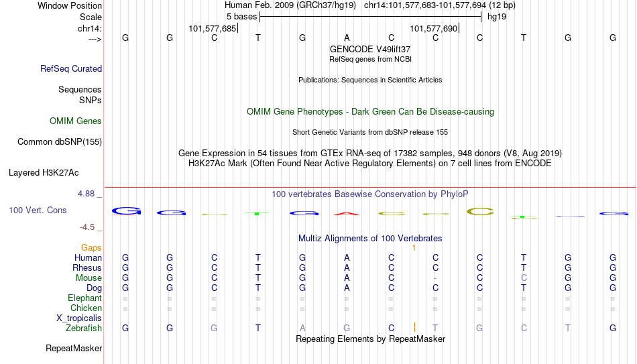
Task: Click the '--->' strand direction arrow label
Action: coord(95,39)
